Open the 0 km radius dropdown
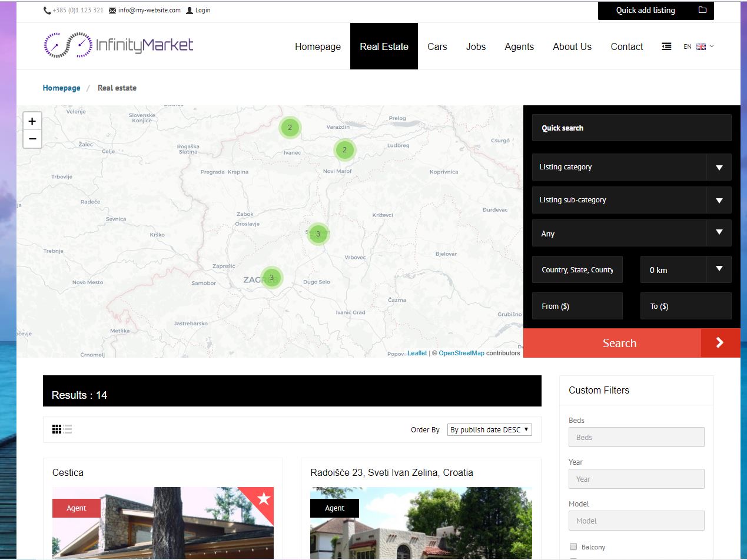This screenshot has width=747, height=560. click(685, 270)
